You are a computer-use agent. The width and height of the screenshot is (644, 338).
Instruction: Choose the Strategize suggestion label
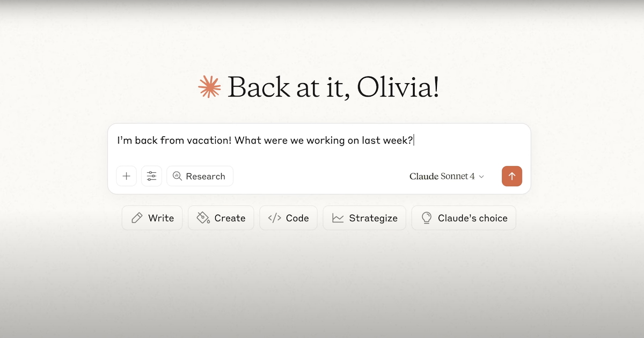373,218
